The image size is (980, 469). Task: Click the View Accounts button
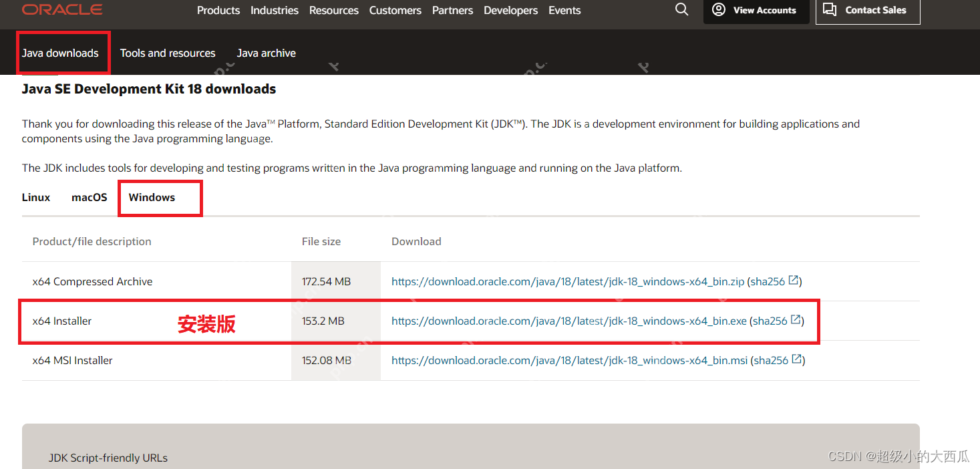click(x=756, y=10)
